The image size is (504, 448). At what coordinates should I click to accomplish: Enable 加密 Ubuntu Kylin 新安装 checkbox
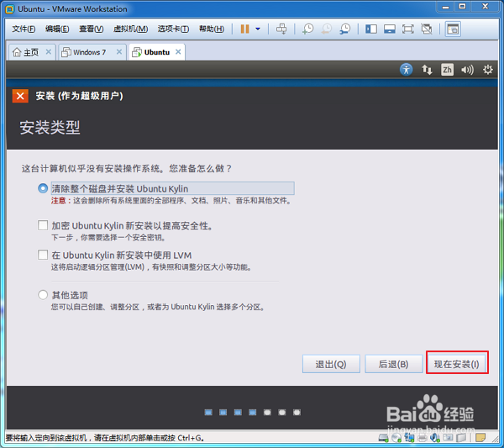(x=43, y=225)
